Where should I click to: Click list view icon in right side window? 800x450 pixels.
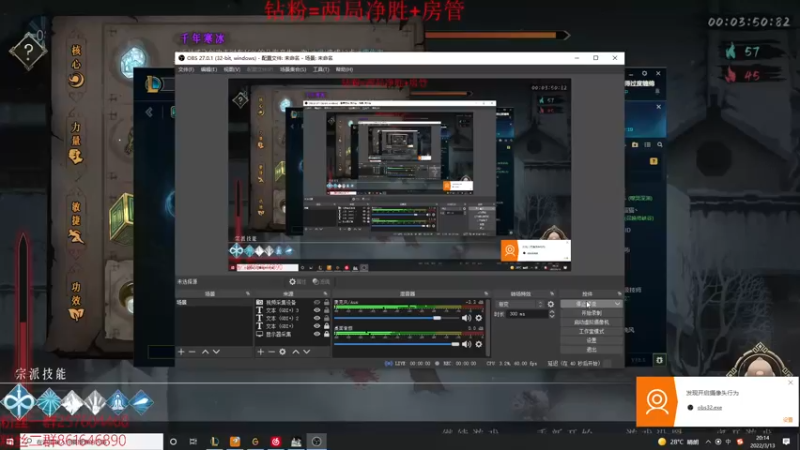click(647, 145)
